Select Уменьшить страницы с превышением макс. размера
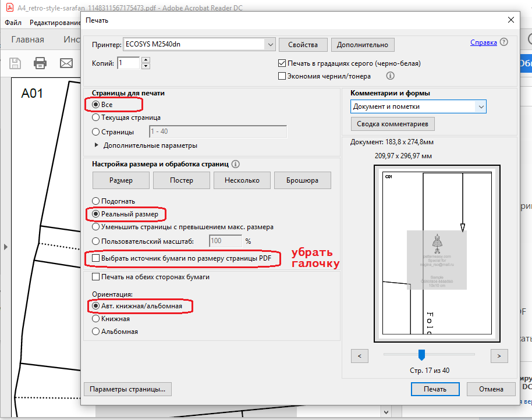Viewport: 532px width, 420px height. (95, 226)
